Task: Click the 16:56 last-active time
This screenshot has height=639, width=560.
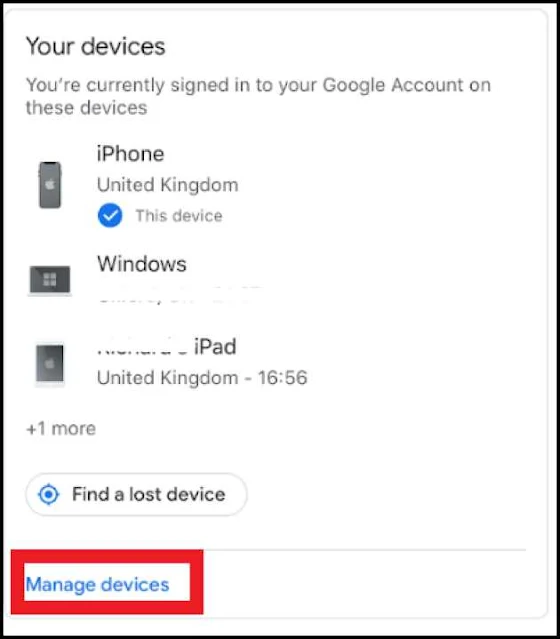Action: point(282,378)
